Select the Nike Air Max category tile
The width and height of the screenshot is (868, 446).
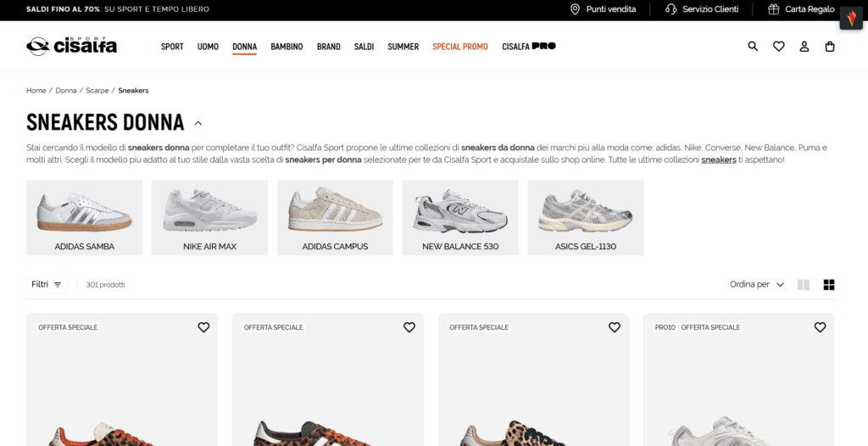210,218
